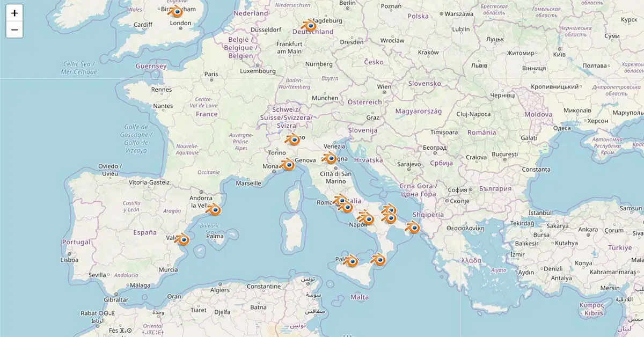The image size is (644, 337).
Task: Click the Blender marker beside Genova
Action: click(288, 165)
